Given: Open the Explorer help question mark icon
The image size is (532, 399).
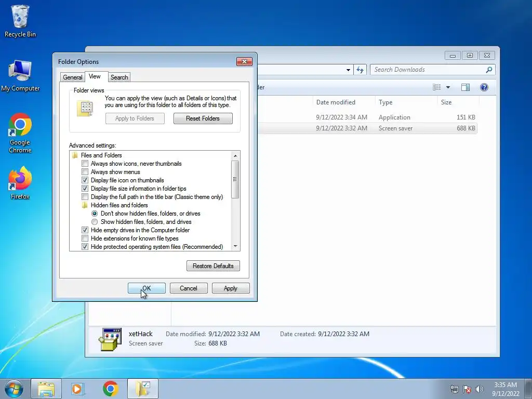Looking at the screenshot, I should [x=484, y=87].
